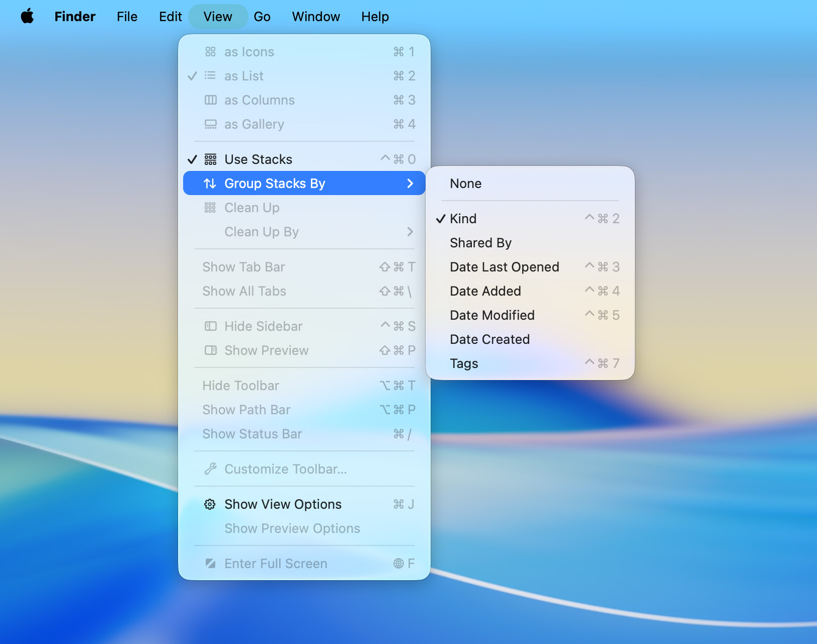Open the Help menu
The height and width of the screenshot is (644, 817).
[375, 17]
